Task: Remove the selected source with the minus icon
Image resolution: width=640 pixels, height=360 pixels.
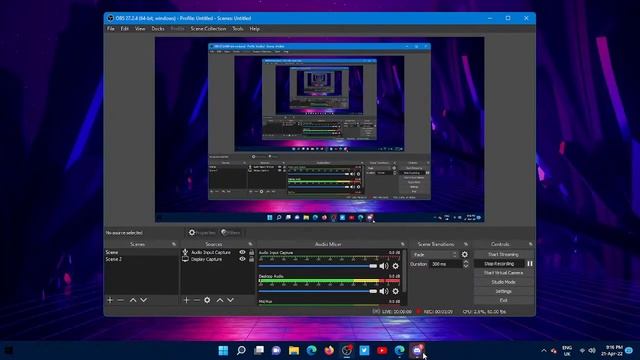Action: 197,300
